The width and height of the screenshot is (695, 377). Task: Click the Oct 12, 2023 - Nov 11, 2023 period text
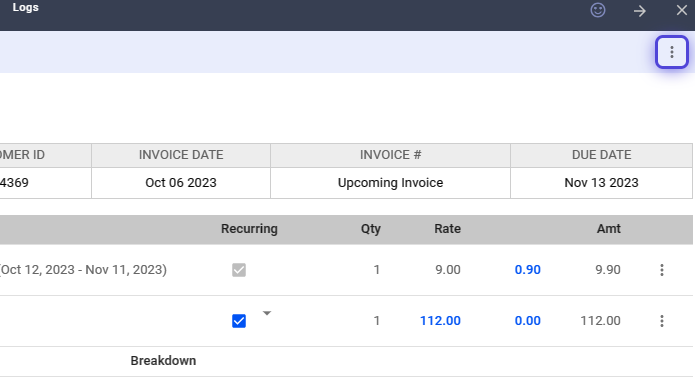pos(83,270)
